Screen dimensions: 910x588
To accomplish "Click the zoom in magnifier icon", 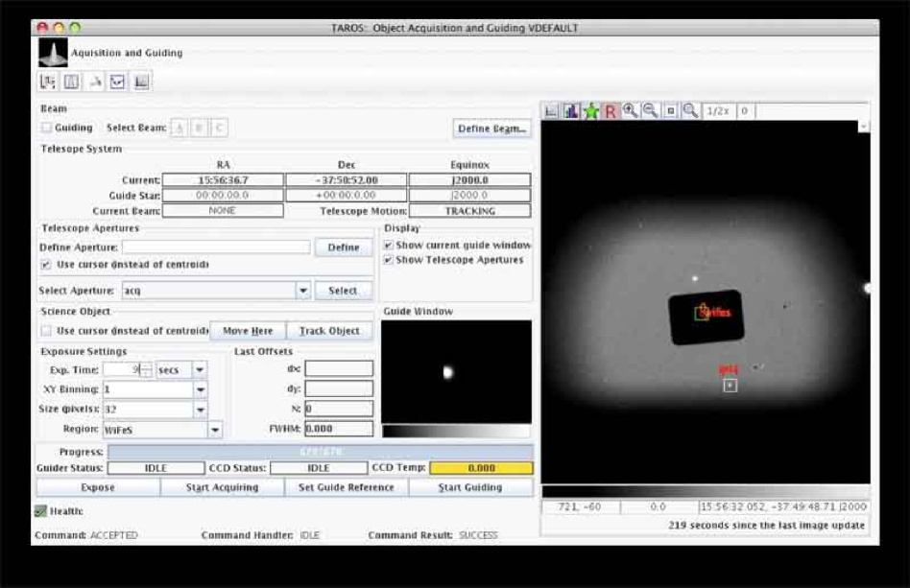I will (631, 111).
